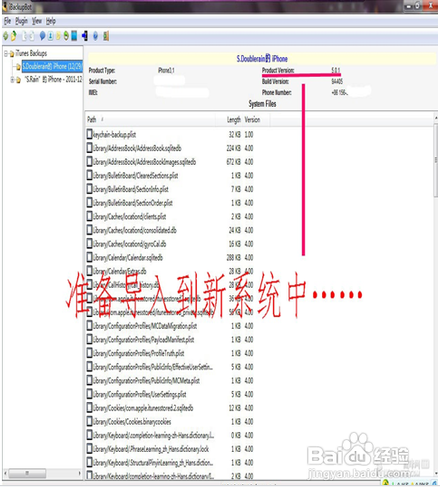Select EffectiveUserSettin... file name
Image resolution: width=440 pixels, height=487 pixels.
pos(153,367)
